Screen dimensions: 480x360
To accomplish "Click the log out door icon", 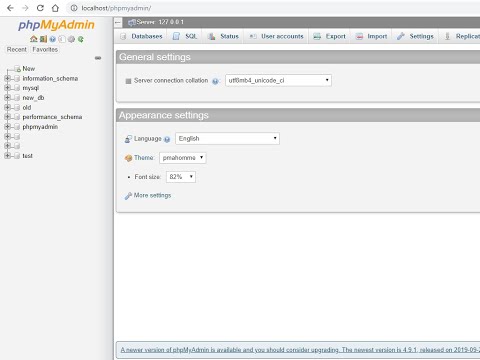I will coord(43,39).
